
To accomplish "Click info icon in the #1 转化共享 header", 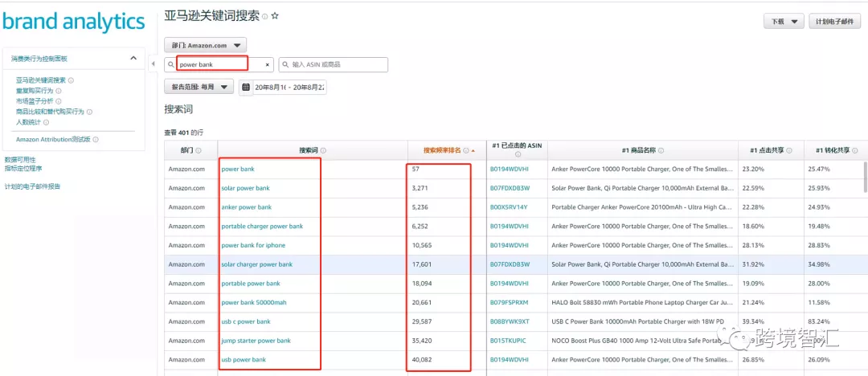I will click(854, 150).
